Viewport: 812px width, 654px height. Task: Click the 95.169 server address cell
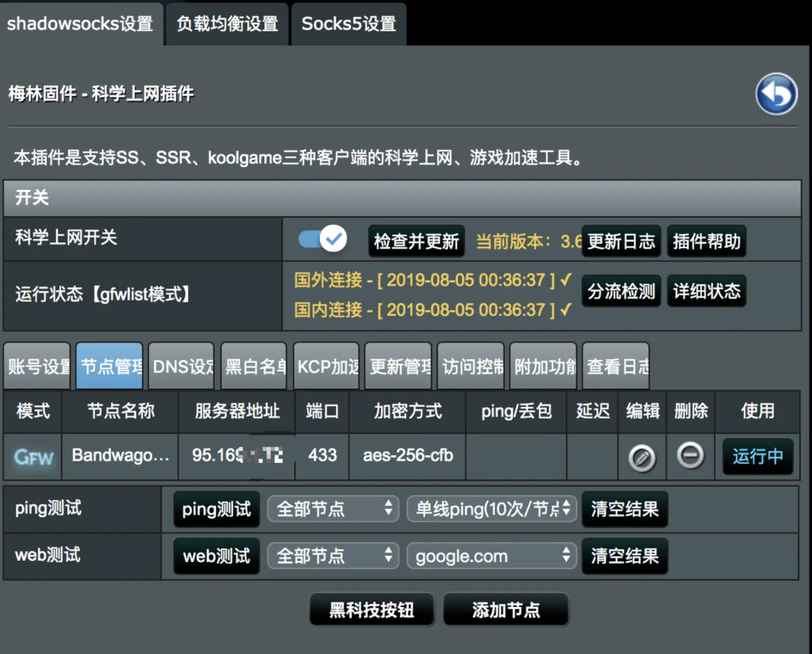point(237,456)
